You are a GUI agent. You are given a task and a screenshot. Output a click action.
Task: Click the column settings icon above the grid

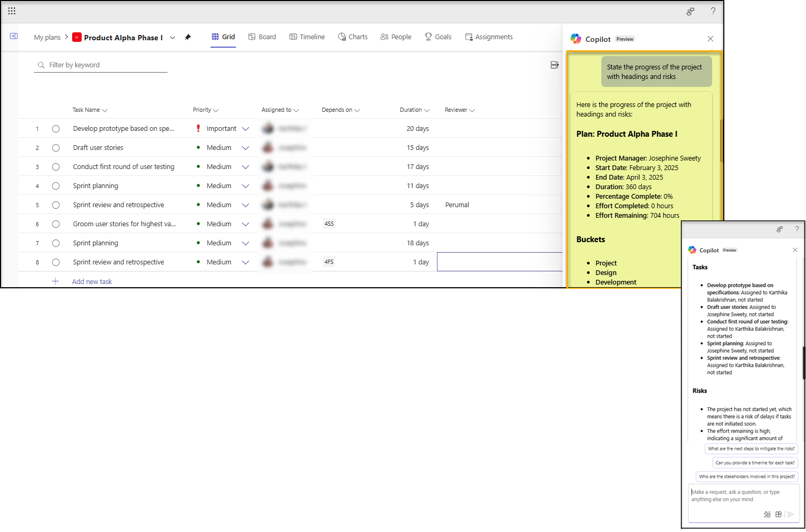pyautogui.click(x=554, y=65)
